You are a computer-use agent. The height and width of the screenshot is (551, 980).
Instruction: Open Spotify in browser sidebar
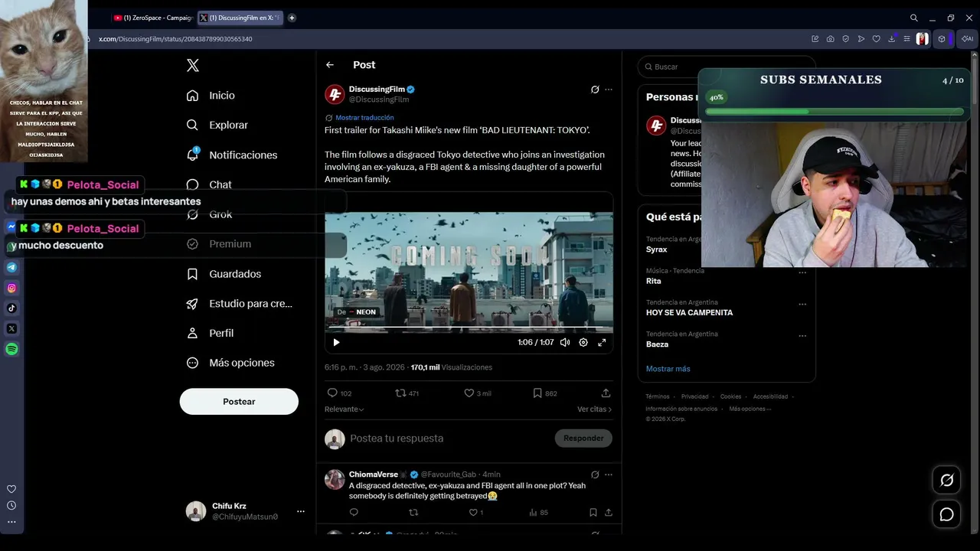pos(11,349)
